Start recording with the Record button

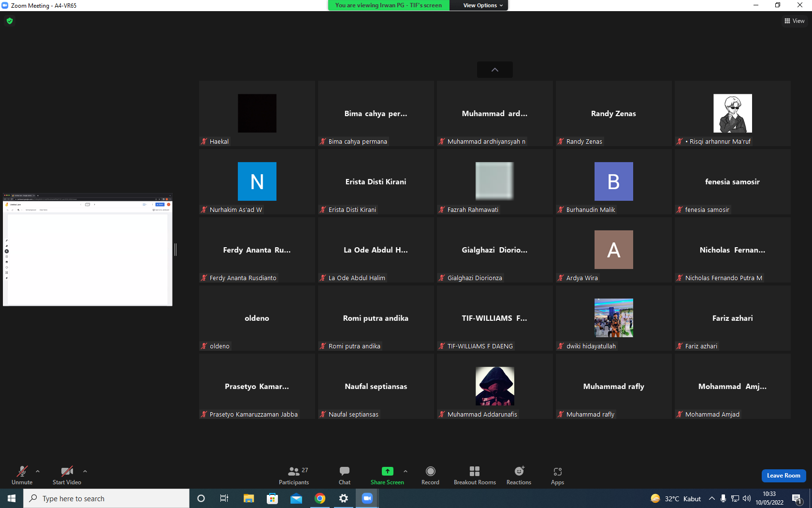[x=430, y=476]
